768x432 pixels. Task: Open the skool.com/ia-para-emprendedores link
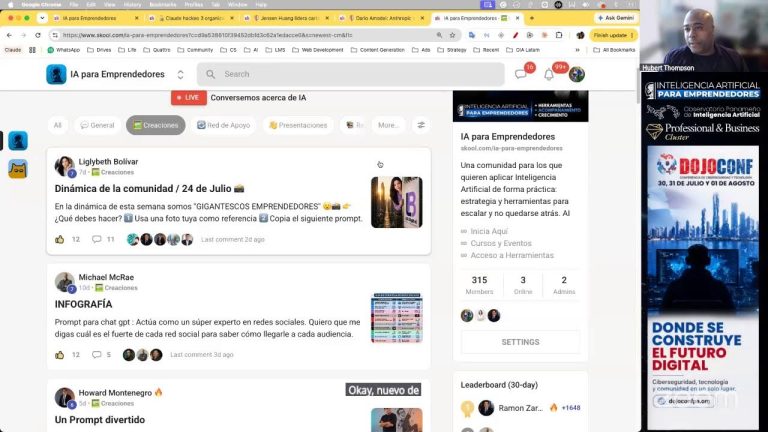point(511,148)
